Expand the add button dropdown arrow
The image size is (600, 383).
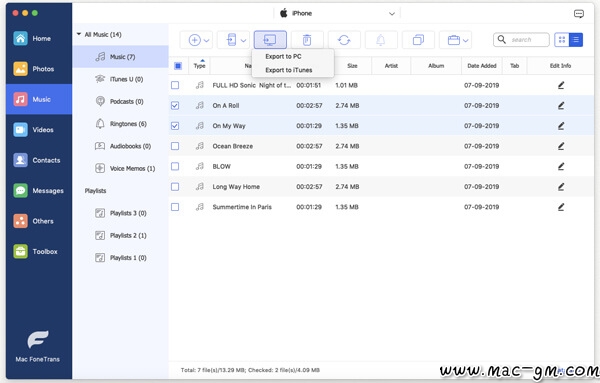(207, 40)
